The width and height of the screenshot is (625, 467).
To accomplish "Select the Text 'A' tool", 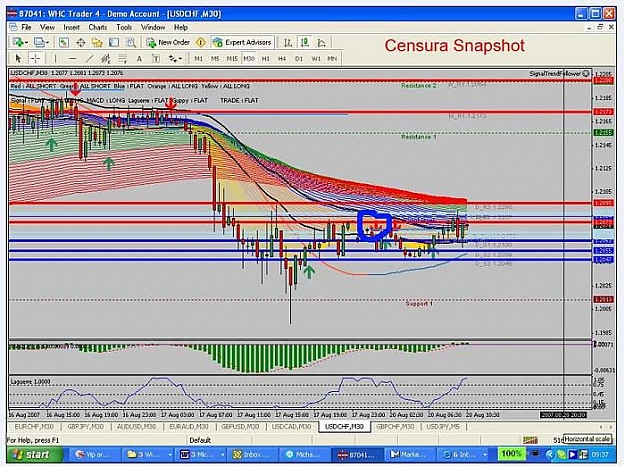I will point(139,59).
